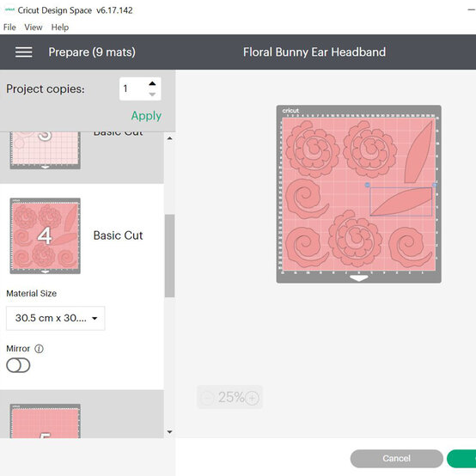476x476 pixels.
Task: Click the mat list scrollbar handle
Action: click(x=170, y=255)
